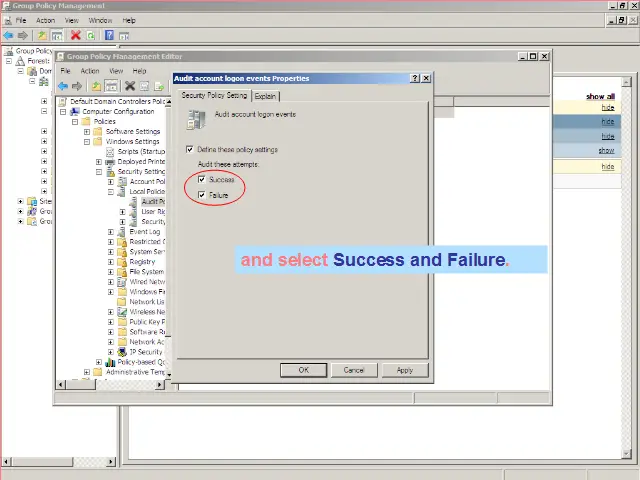This screenshot has height=480, width=640.
Task: Click show/hide console tree icon in Editor toolbar
Action: (111, 86)
